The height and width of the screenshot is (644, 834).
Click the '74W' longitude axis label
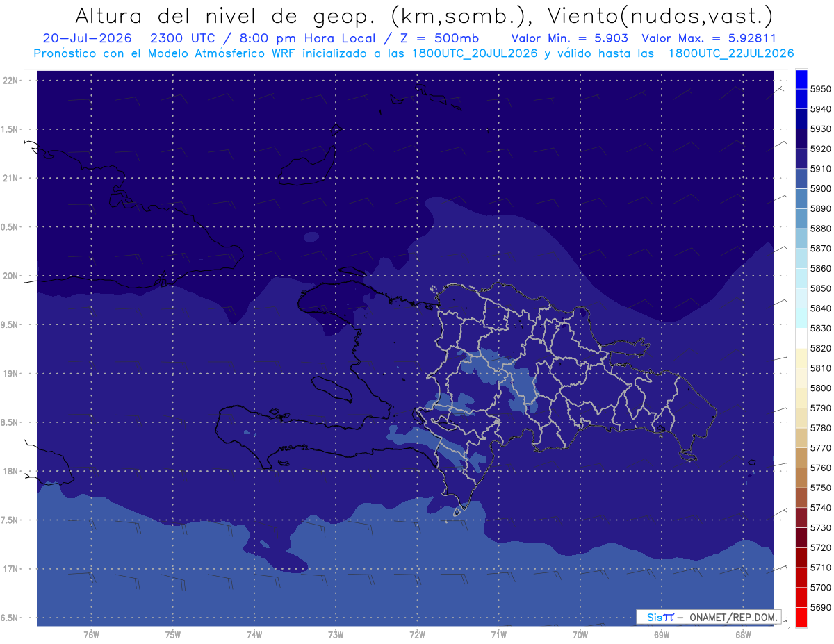(254, 635)
